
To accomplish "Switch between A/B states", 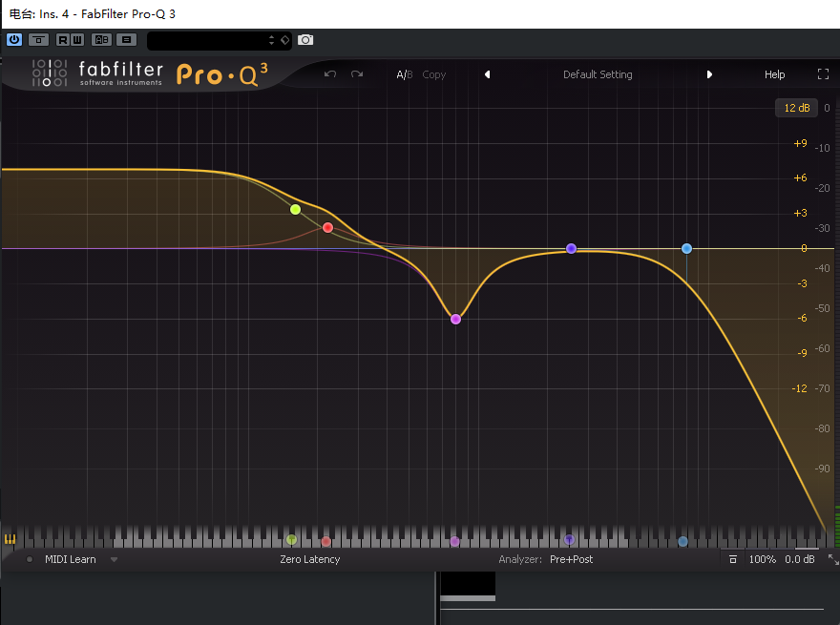I will (405, 74).
